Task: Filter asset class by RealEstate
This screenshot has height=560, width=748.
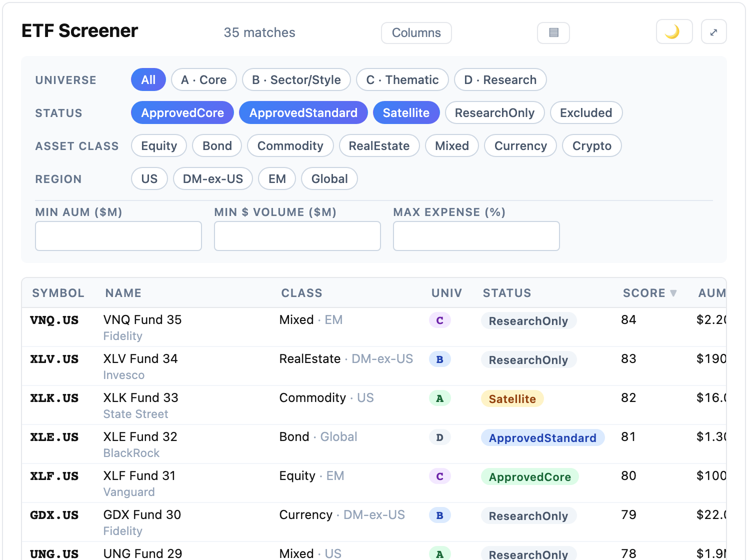Action: coord(379,145)
